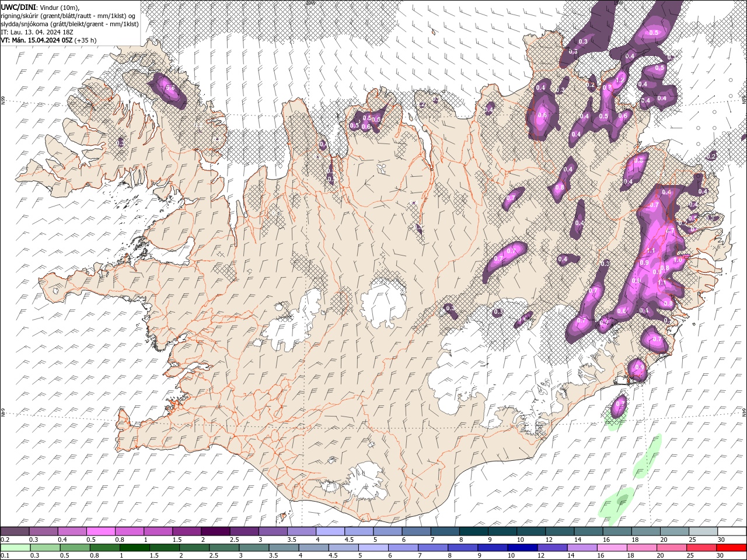This screenshot has height=560, width=747.
Task: Pick the 12–14 teal snow legend swatch
Action: (559, 531)
